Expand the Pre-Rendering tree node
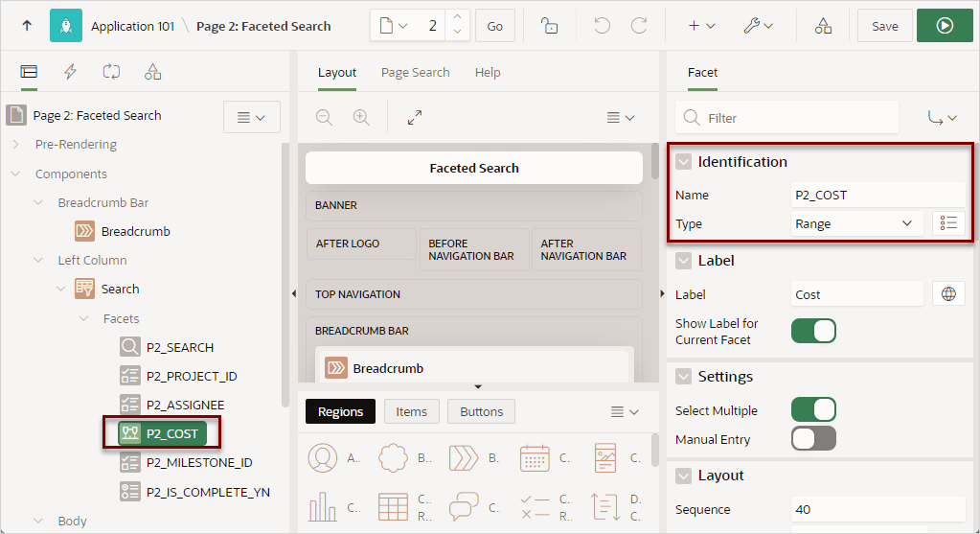Screen dimensions: 980x534 15,145
